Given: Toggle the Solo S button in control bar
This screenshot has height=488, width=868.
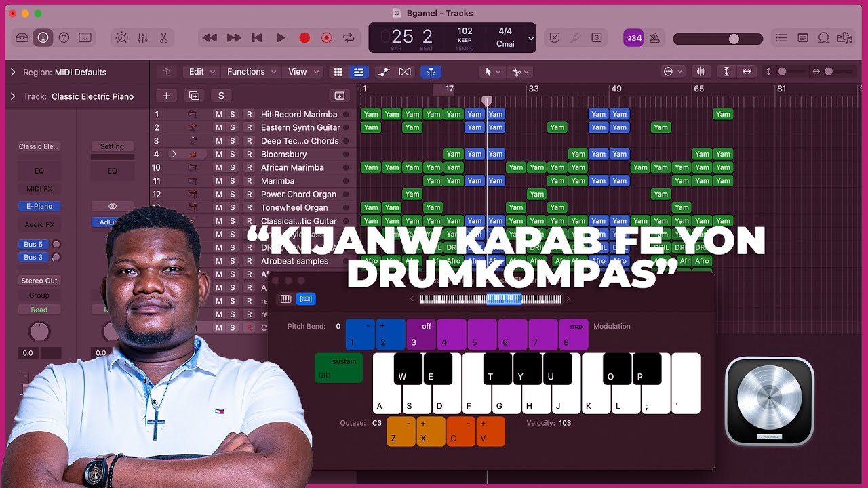Looking at the screenshot, I should click(597, 38).
